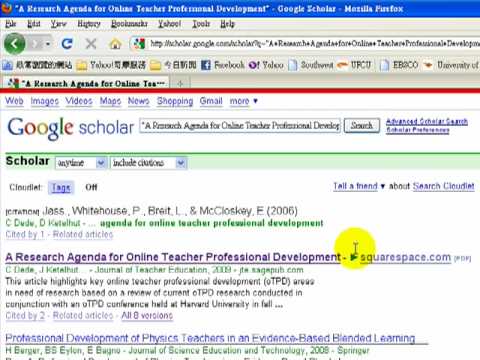Click the Videos link

[79, 101]
